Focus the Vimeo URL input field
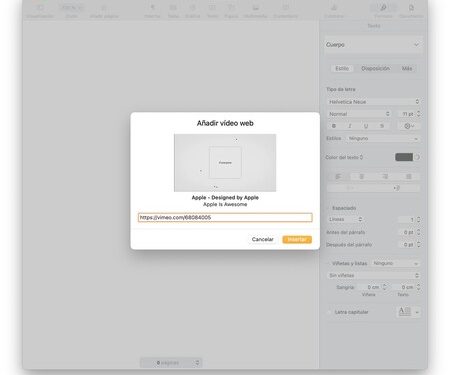The image size is (450, 375). [x=225, y=217]
